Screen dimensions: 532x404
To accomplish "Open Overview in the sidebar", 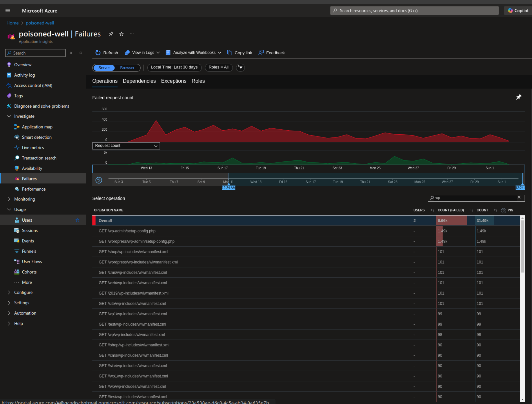I will pos(23,65).
